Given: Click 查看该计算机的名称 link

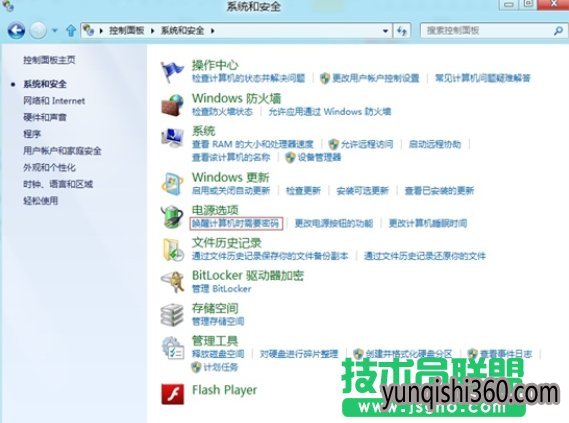Looking at the screenshot, I should (x=231, y=157).
